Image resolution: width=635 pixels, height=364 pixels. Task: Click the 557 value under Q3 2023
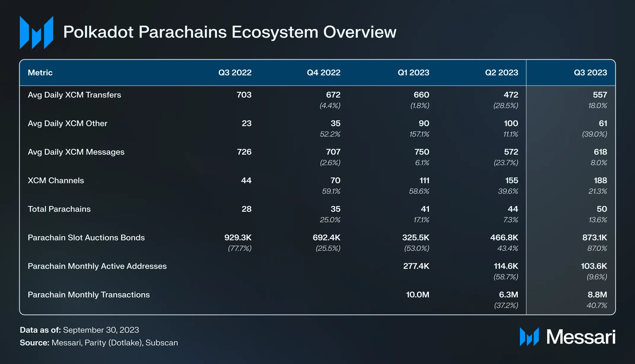[600, 95]
